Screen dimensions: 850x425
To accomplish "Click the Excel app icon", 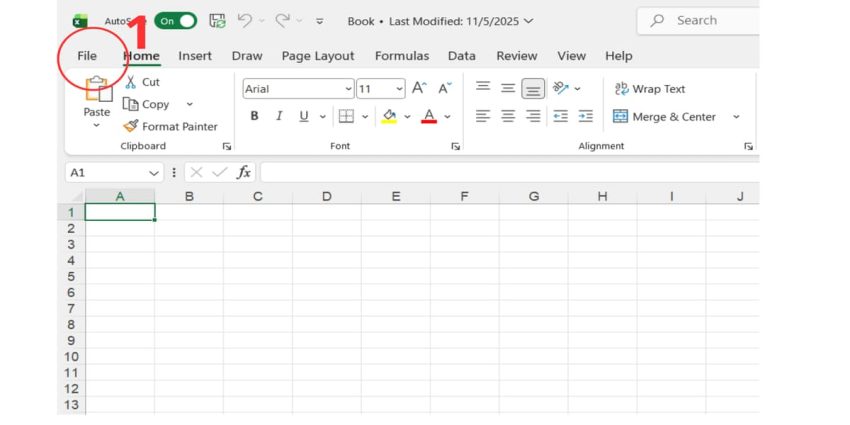I will (x=80, y=21).
